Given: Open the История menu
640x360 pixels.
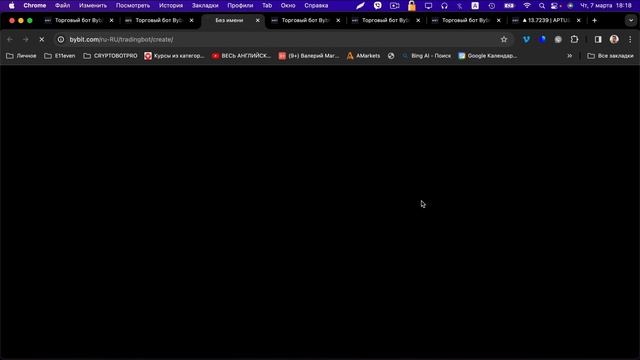Looking at the screenshot, I should [171, 6].
